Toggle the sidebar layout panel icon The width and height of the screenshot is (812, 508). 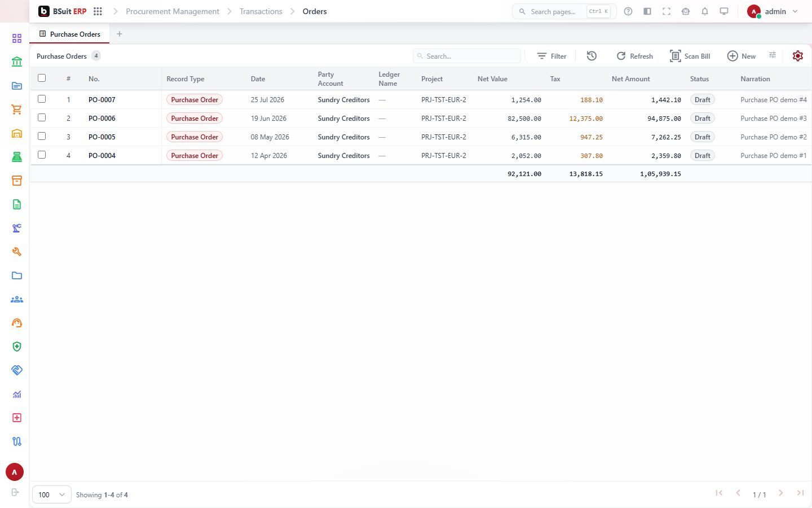point(647,11)
